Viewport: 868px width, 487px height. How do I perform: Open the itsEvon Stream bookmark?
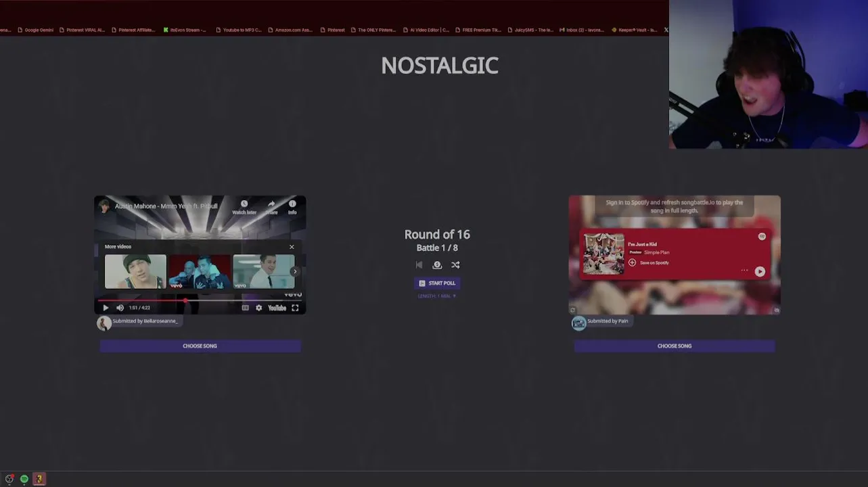coord(185,30)
